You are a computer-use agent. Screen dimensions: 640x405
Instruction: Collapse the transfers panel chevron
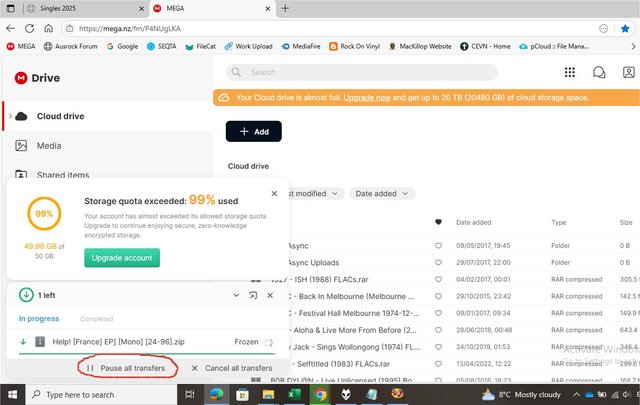pyautogui.click(x=236, y=295)
